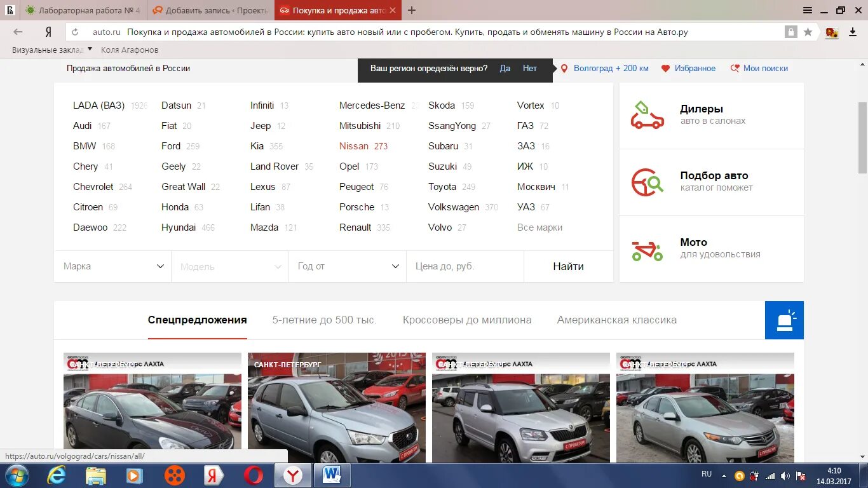Open the Great Wall brand link
This screenshot has width=868, height=488.
tap(184, 187)
